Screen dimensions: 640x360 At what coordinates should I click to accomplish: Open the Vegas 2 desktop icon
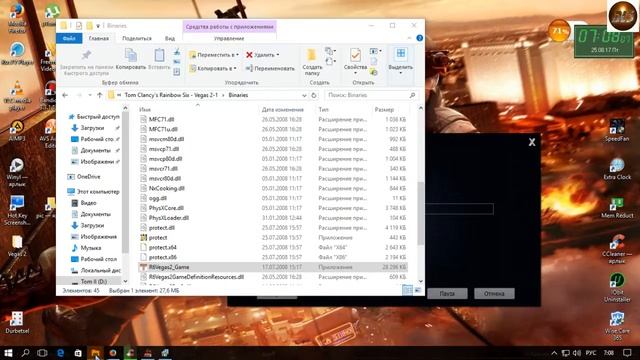pyautogui.click(x=17, y=246)
